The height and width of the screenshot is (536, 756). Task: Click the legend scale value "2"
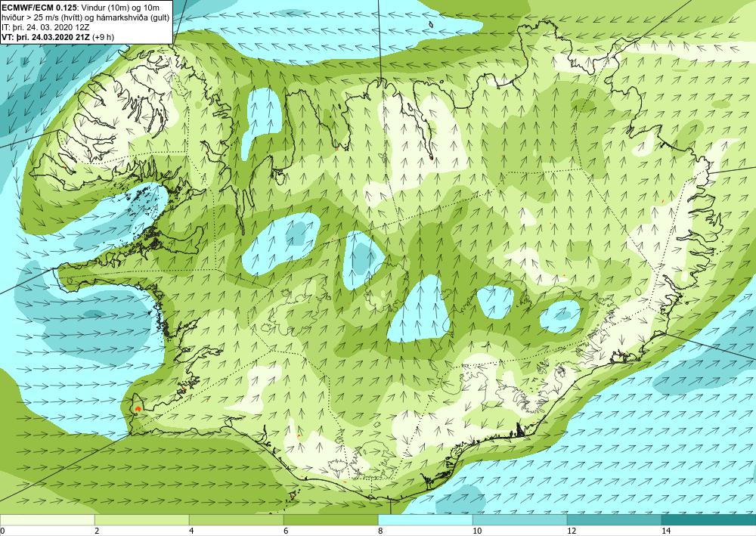click(97, 531)
